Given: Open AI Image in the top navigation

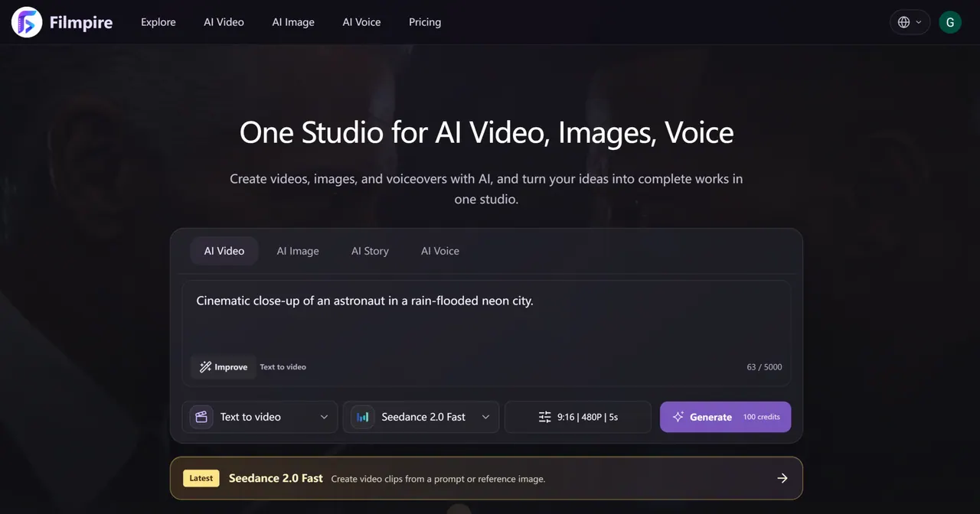Looking at the screenshot, I should point(293,22).
